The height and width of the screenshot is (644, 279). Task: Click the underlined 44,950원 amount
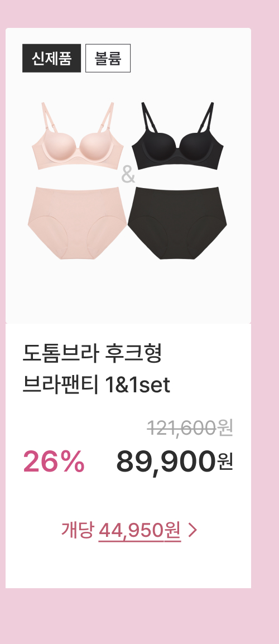(x=139, y=531)
